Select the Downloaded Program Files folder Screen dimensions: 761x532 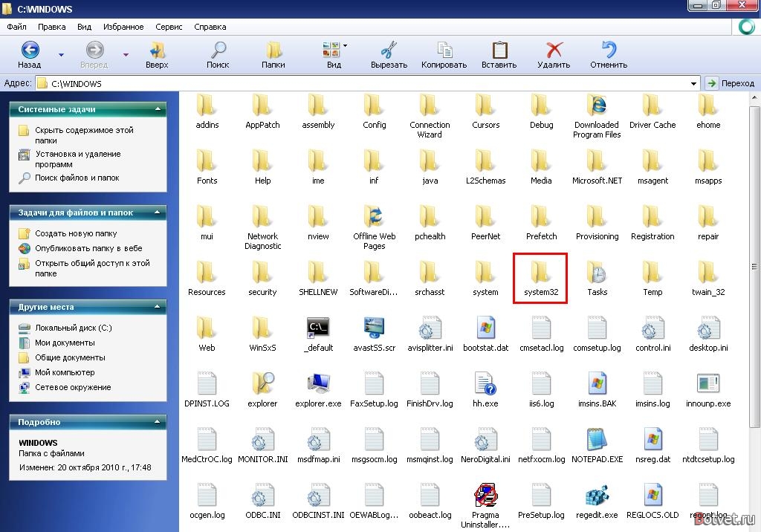597,116
